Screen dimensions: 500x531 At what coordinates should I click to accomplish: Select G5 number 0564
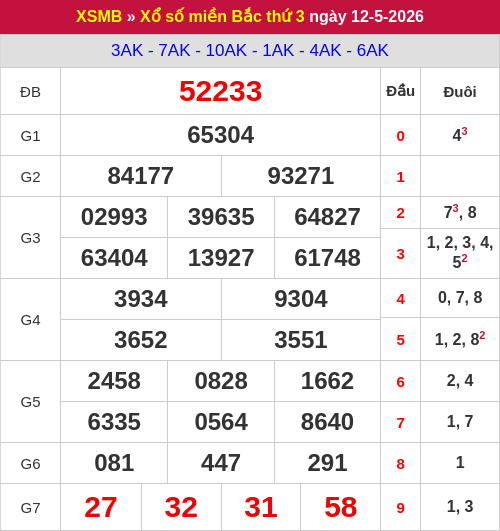point(221,422)
